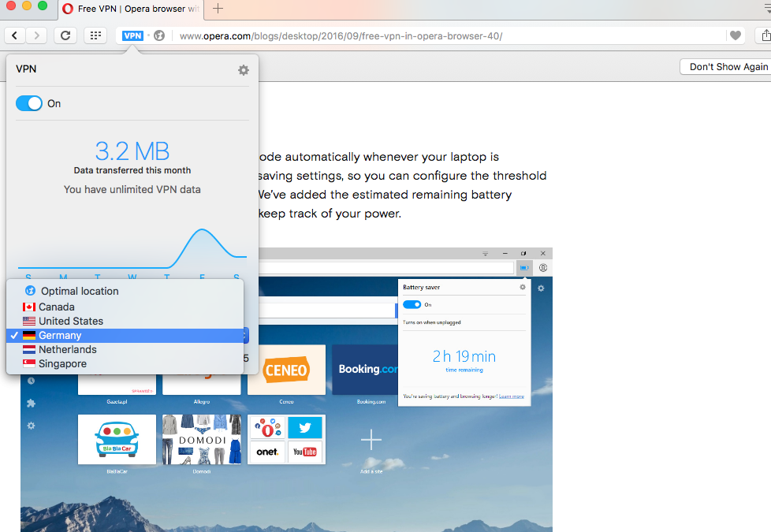Click the YouTube icon in folder tile
The height and width of the screenshot is (532, 771).
click(305, 452)
